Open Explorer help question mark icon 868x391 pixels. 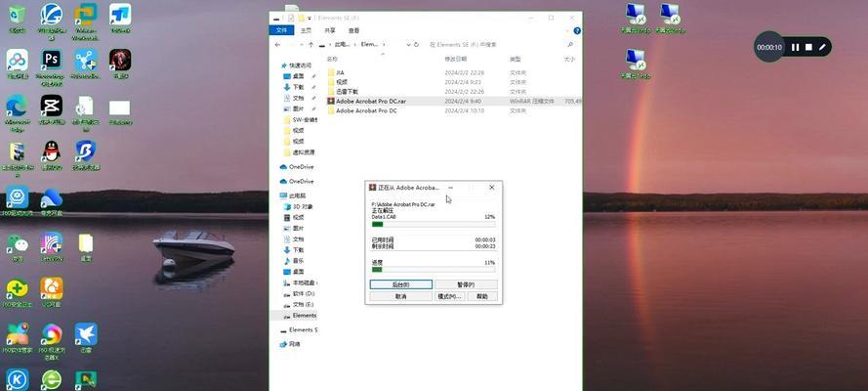pos(577,31)
